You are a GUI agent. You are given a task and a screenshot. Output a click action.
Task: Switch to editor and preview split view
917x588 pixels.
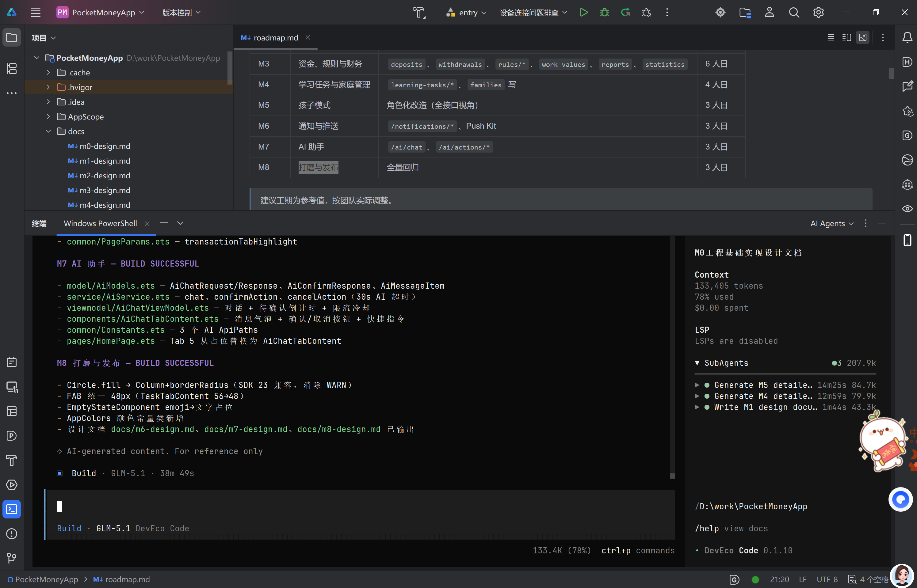(x=846, y=37)
